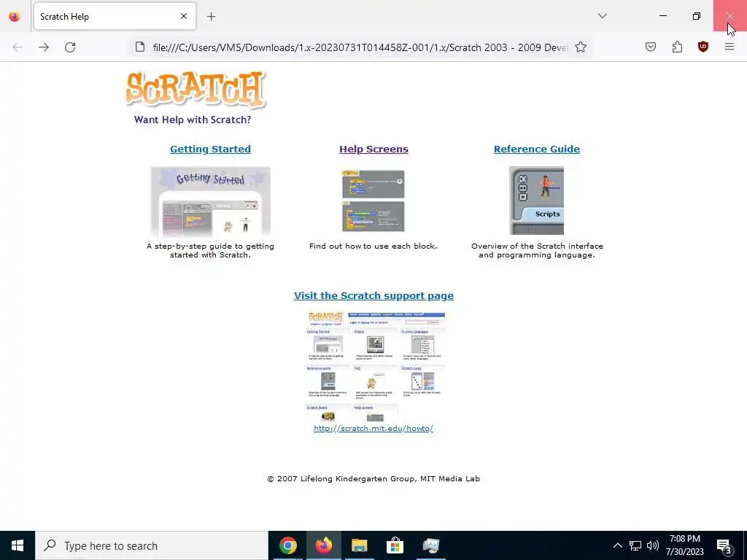Screen dimensions: 747x560
Task: Click the Help Screens blocks thumbnail
Action: click(373, 201)
